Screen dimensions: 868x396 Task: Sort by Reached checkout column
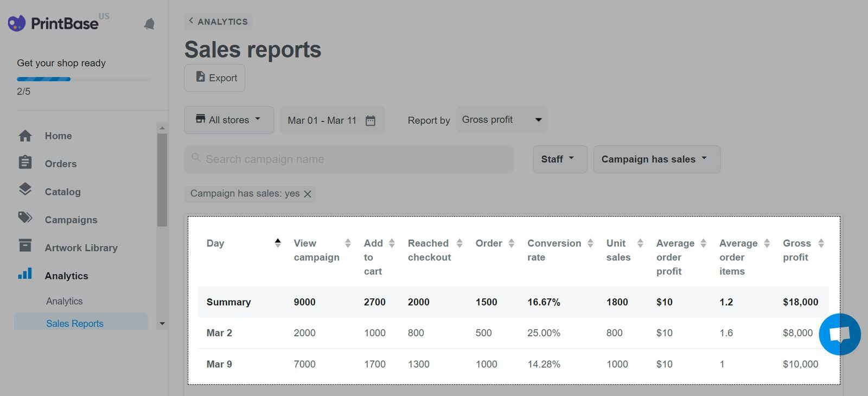coord(459,243)
